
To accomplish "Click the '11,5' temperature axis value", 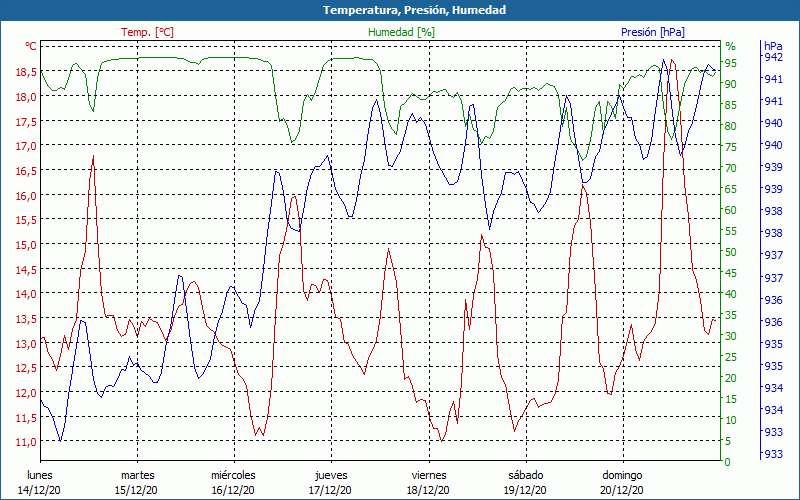I will [27, 417].
